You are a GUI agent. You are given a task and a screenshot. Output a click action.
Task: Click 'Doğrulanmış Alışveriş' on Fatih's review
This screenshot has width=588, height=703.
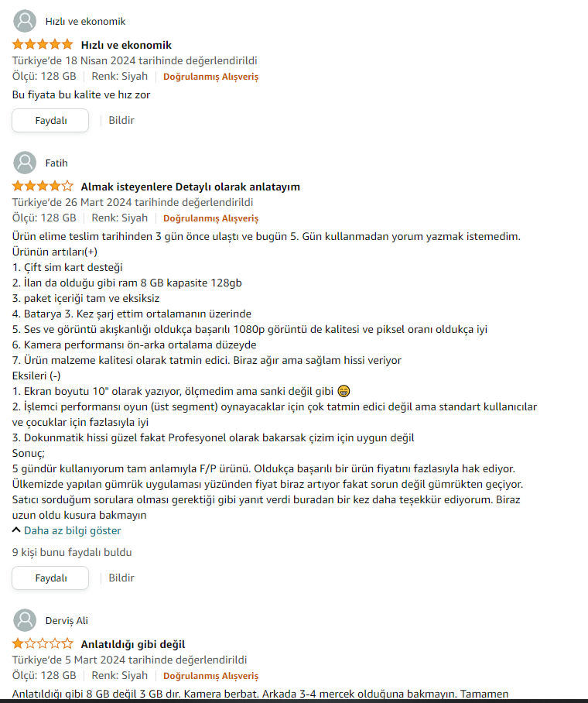click(210, 218)
